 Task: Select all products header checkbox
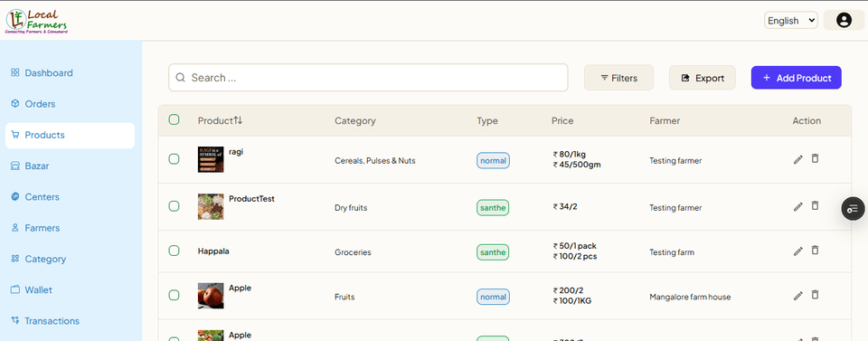point(174,119)
